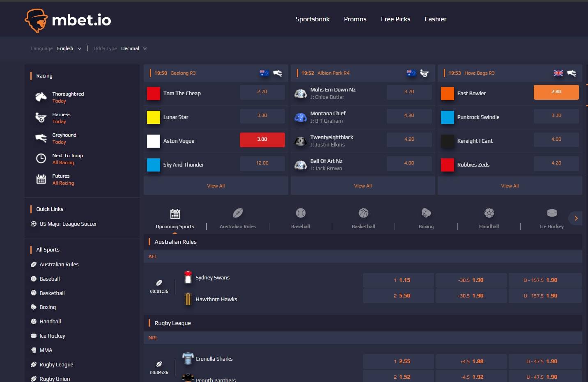
Task: Click greyhound icon on Geelong R3 card
Action: point(278,73)
